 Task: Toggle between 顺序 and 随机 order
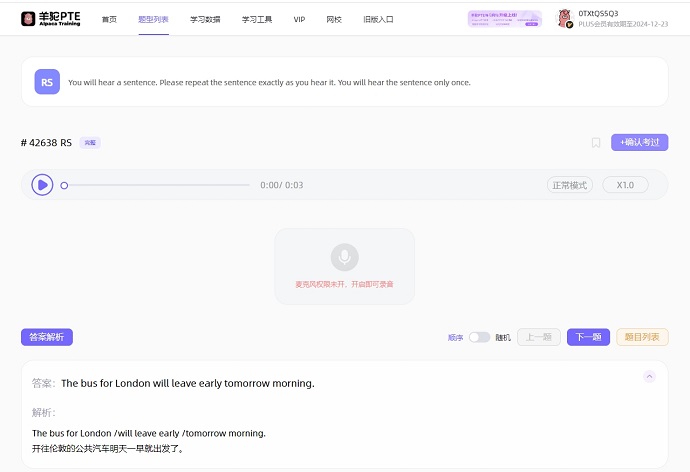tap(479, 337)
